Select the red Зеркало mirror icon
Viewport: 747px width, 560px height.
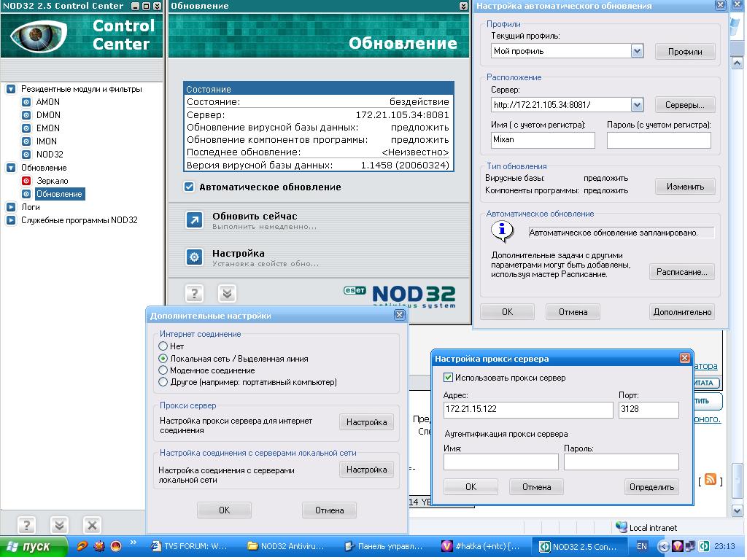coord(26,181)
